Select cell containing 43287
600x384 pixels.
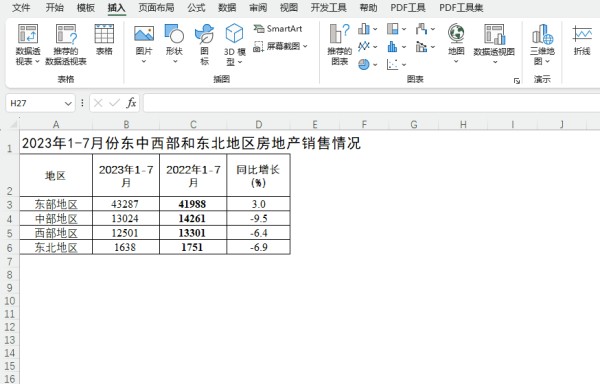coord(126,204)
